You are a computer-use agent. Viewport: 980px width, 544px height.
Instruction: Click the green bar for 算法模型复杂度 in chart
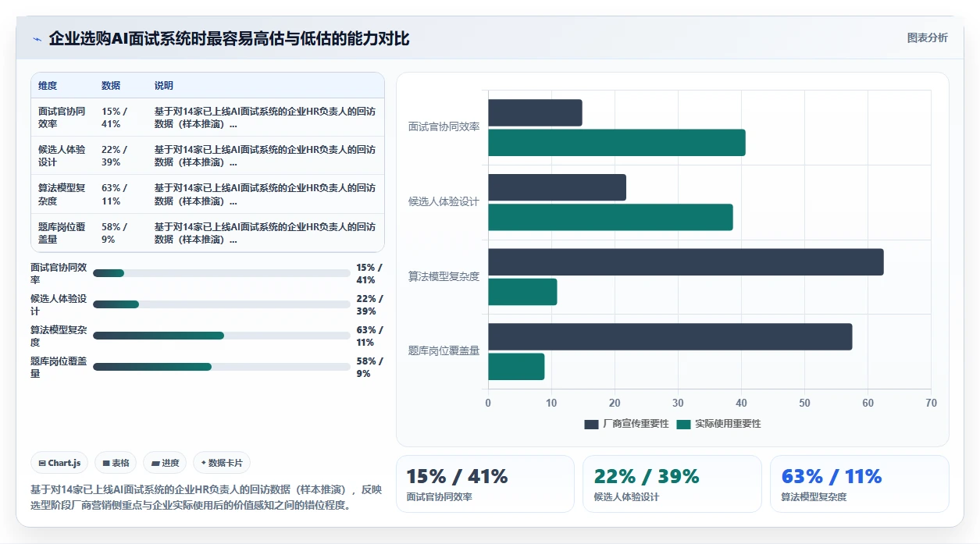(522, 292)
